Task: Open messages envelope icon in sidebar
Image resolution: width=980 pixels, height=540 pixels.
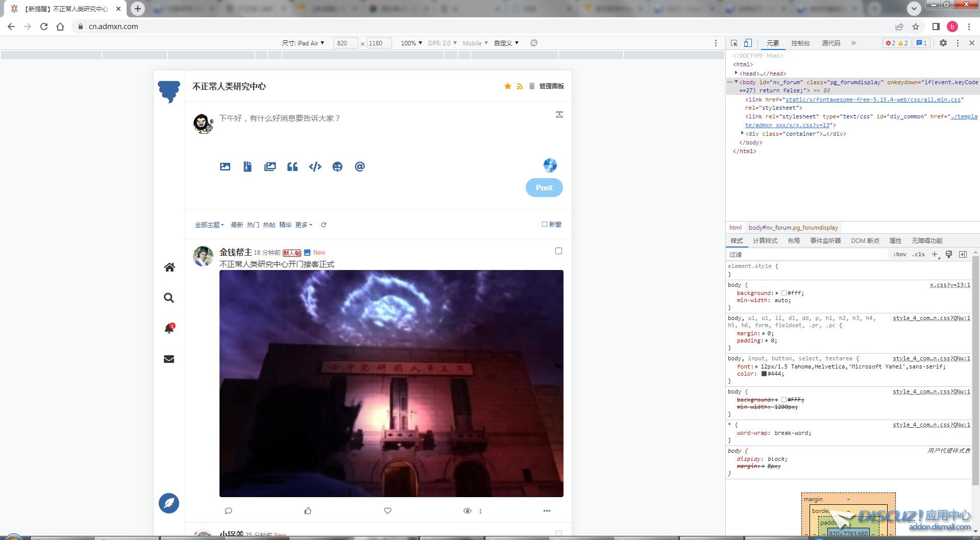Action: tap(169, 359)
